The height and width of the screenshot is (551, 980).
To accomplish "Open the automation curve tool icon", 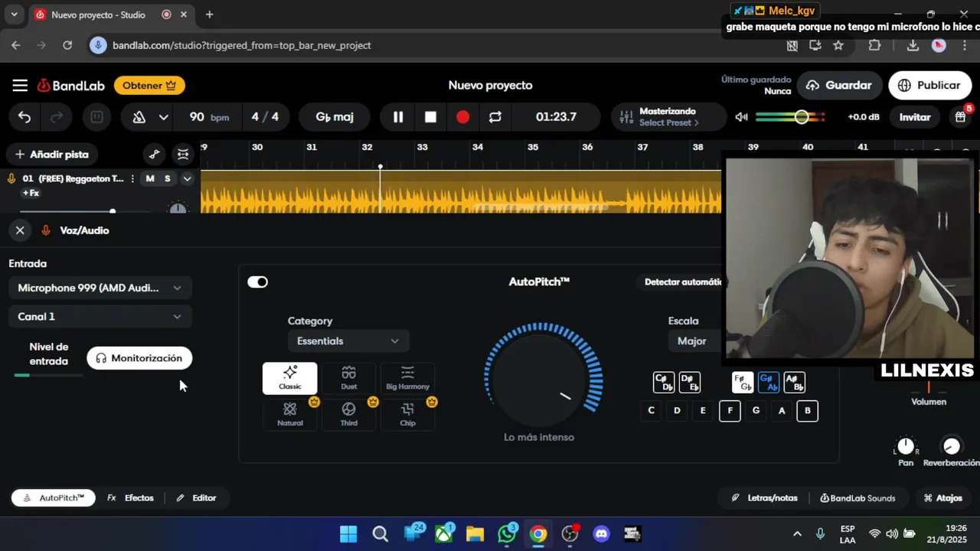I will click(154, 155).
